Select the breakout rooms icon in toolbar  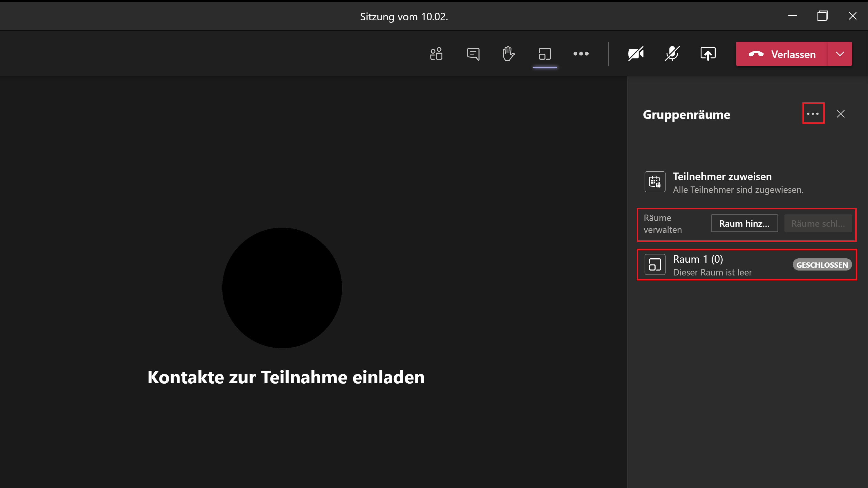[x=545, y=54]
